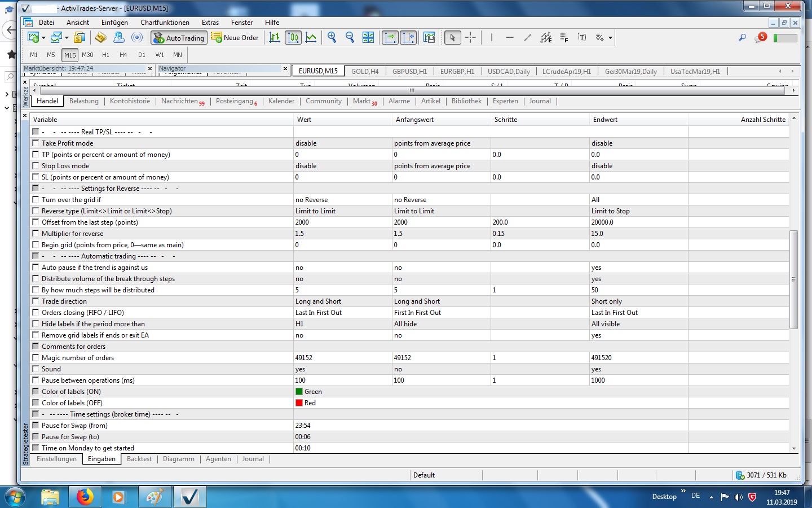Select the cursor arrow tool
812x508 pixels.
click(452, 38)
